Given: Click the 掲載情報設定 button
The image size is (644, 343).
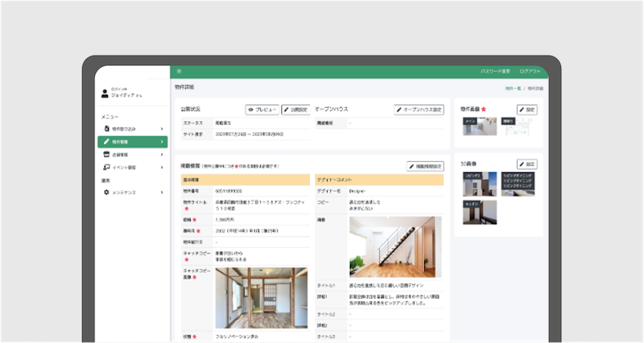Looking at the screenshot, I should coord(425,167).
